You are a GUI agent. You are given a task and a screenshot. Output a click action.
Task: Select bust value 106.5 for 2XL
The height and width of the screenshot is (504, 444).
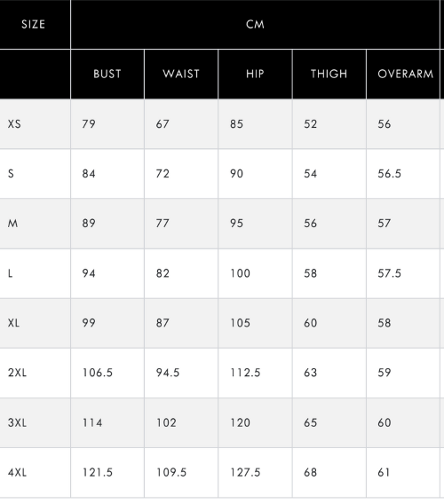coord(98,373)
